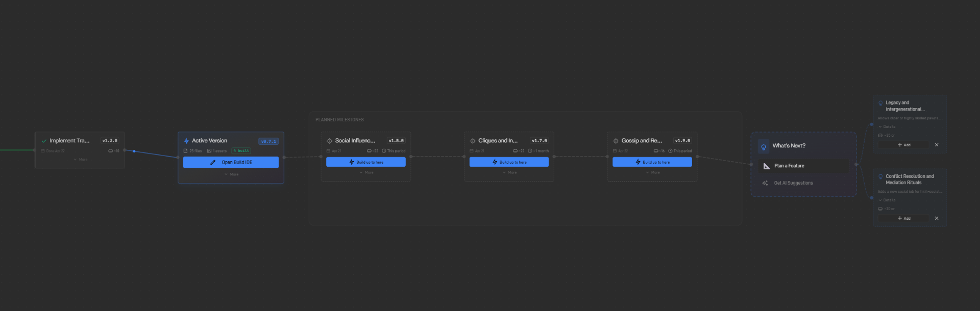980x311 pixels.
Task: Click the v1.7.0 version badge
Action: pos(539,141)
